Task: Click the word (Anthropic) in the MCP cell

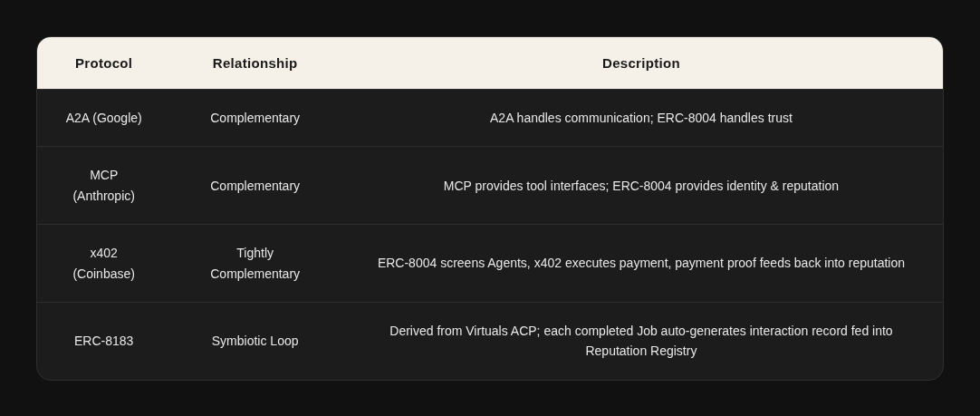Action: coord(103,196)
